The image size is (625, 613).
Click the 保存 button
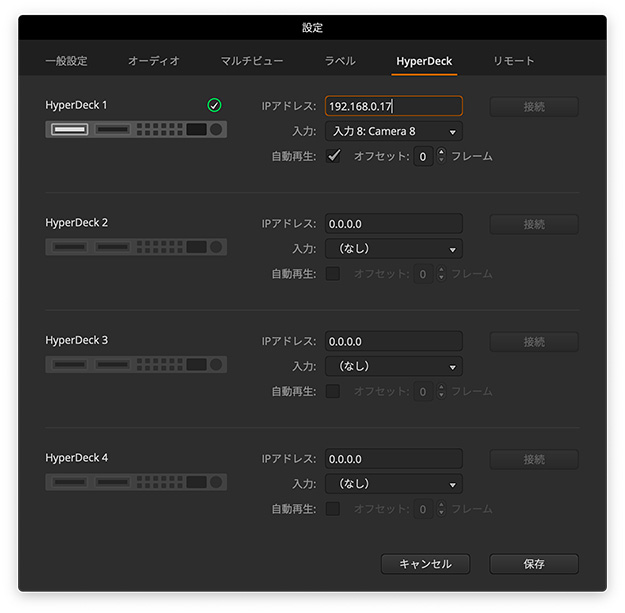(534, 564)
